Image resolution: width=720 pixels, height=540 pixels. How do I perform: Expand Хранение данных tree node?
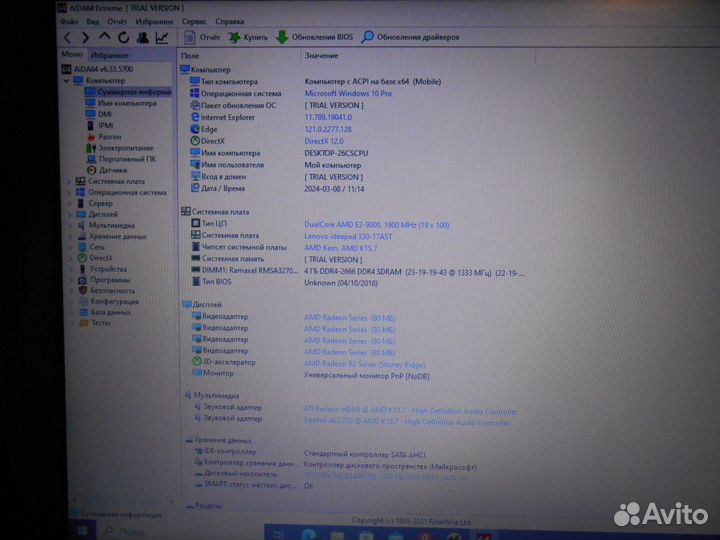tap(70, 236)
